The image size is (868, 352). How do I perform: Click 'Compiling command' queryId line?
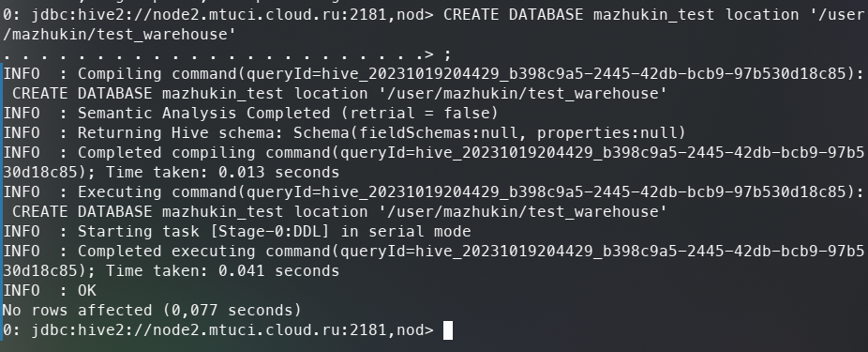(433, 74)
